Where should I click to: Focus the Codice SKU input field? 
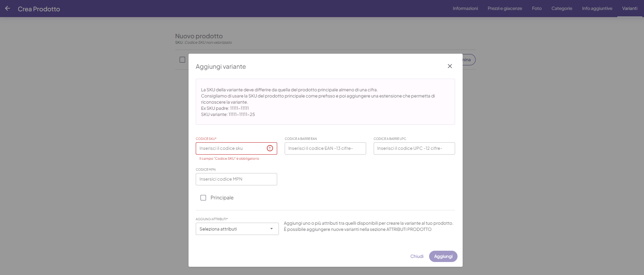click(x=236, y=148)
